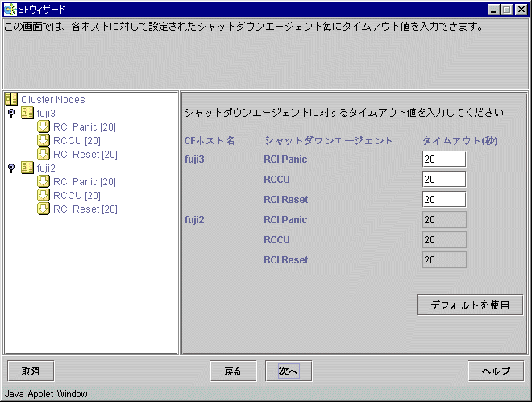The image size is (532, 402).
Task: Click the RCCU label below fuji2 RCI Panic
Action: 276,240
